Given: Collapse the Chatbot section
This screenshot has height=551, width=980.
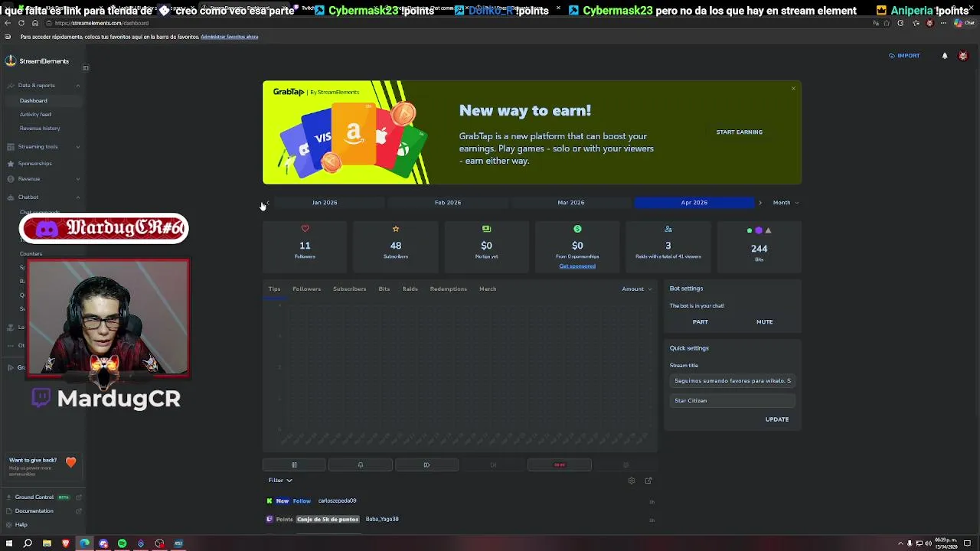Looking at the screenshot, I should (77, 197).
